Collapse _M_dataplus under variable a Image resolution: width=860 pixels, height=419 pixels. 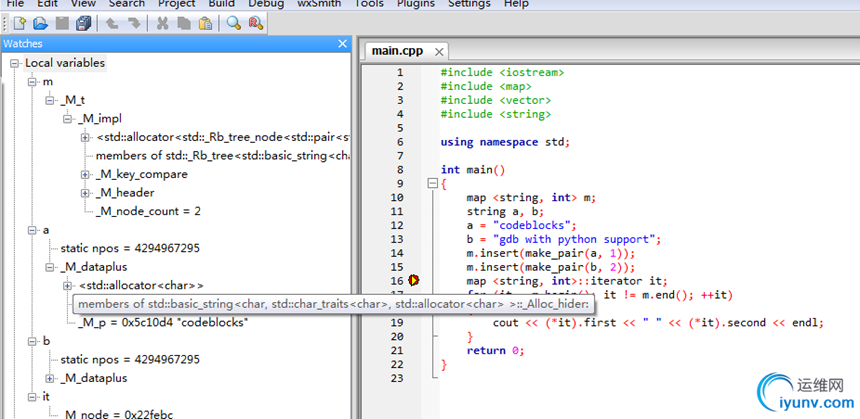[x=50, y=268]
